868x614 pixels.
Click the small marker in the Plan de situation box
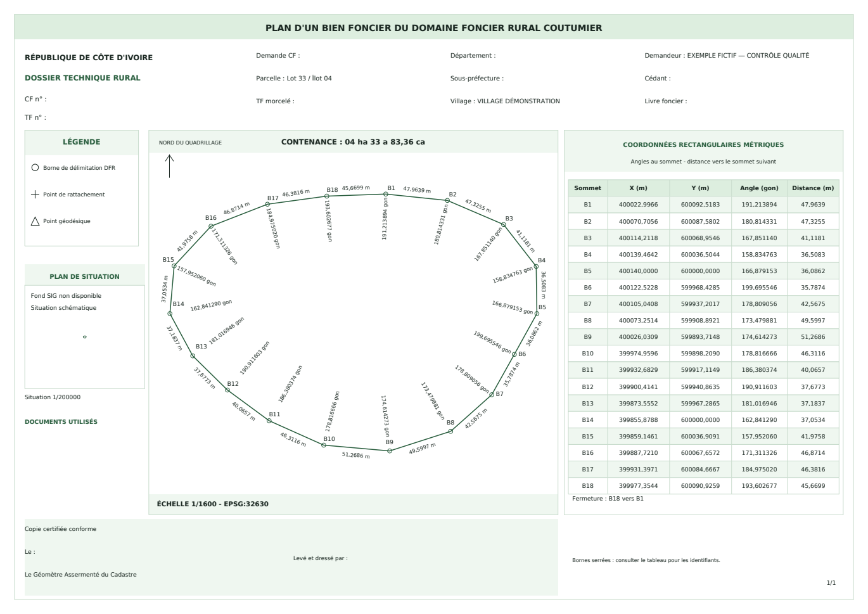tap(85, 337)
